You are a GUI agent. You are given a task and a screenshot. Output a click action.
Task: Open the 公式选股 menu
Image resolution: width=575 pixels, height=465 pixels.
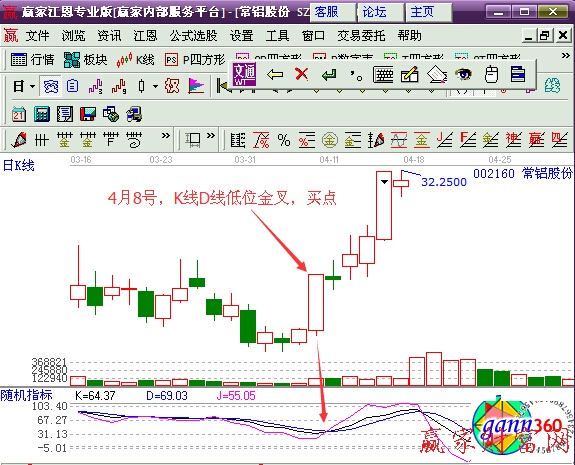coord(193,36)
